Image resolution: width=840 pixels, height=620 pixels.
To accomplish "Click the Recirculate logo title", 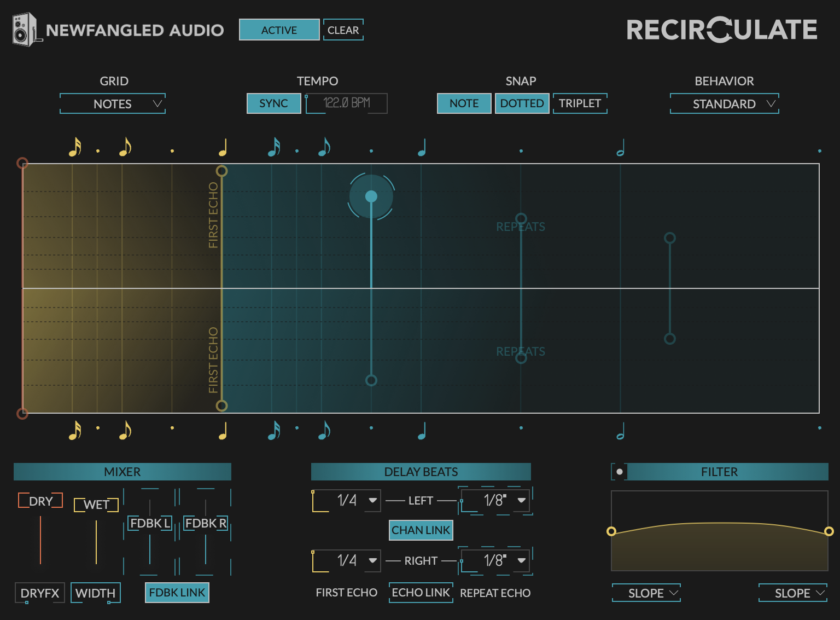I will [x=722, y=30].
